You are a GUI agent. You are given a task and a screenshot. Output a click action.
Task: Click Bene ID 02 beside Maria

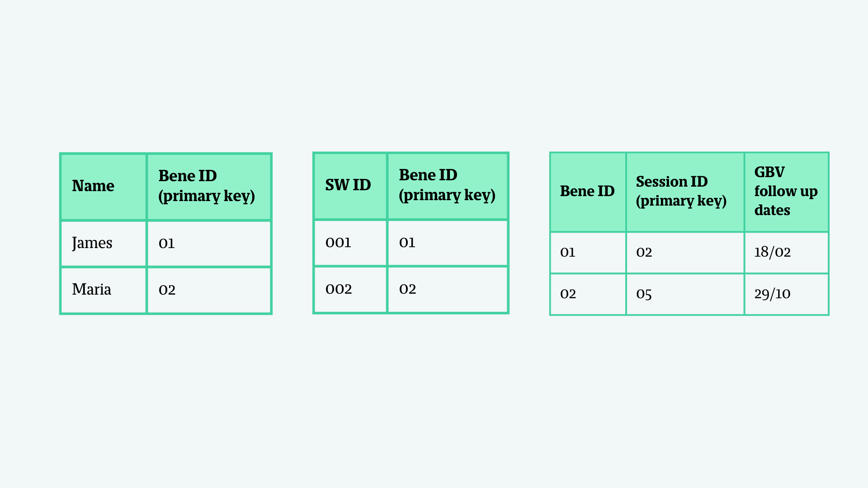coord(209,290)
